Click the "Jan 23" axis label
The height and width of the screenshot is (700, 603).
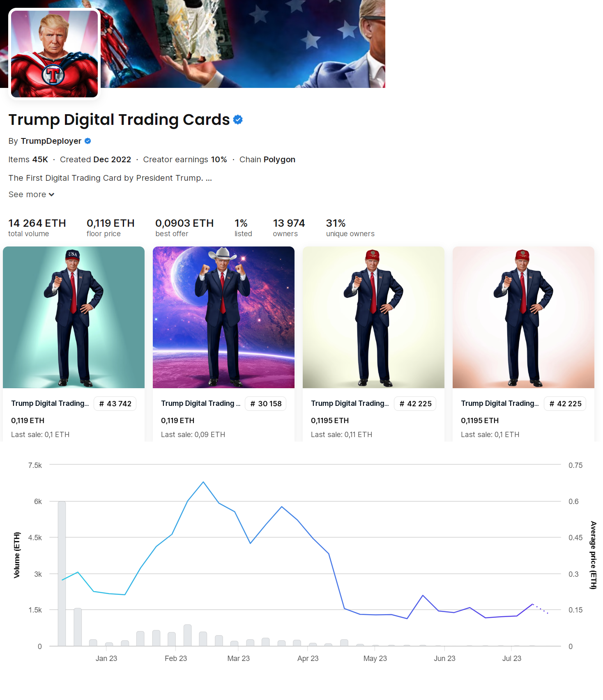[106, 659]
